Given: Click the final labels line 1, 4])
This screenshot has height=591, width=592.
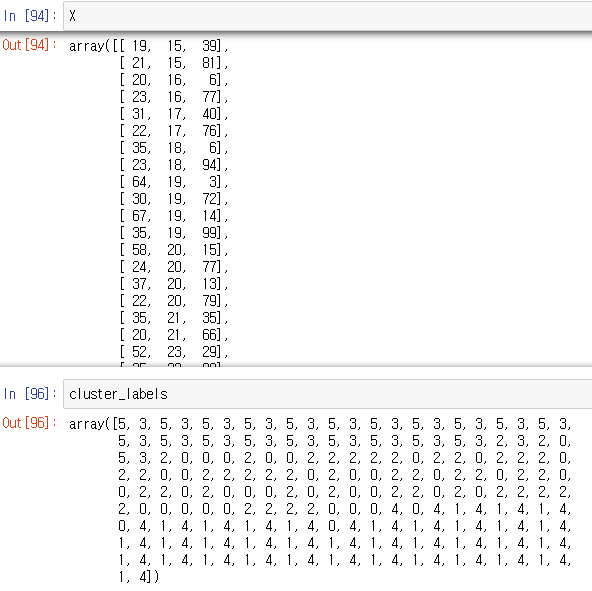Looking at the screenshot, I should point(139,577).
